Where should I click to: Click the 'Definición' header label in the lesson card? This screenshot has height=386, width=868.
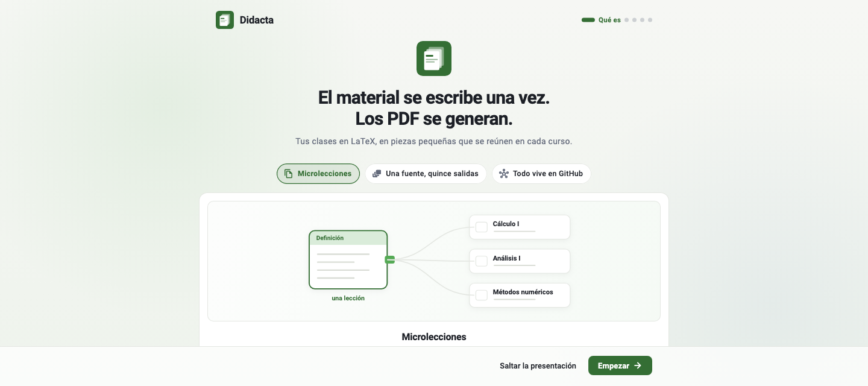point(330,238)
